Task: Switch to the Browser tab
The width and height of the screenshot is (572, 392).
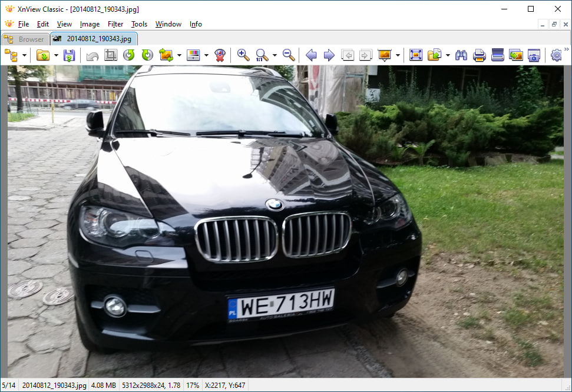Action: click(x=25, y=39)
